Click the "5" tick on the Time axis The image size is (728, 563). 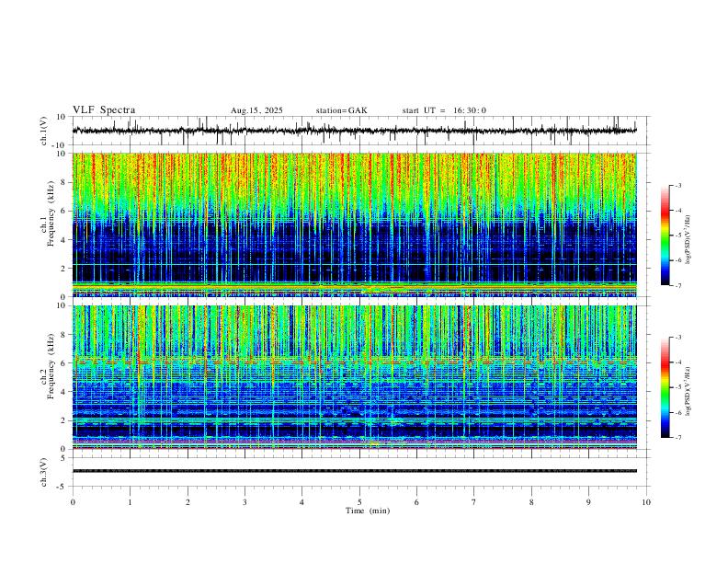point(359,502)
